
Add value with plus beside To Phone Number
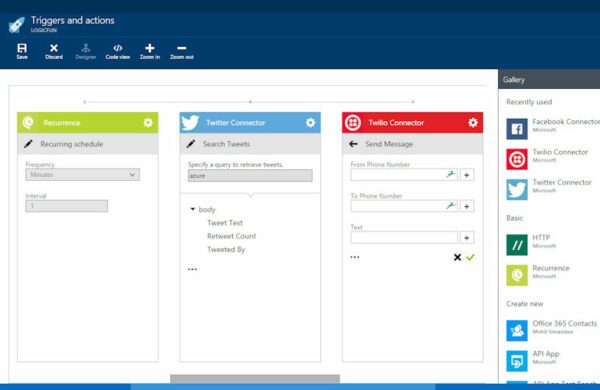[x=466, y=206]
